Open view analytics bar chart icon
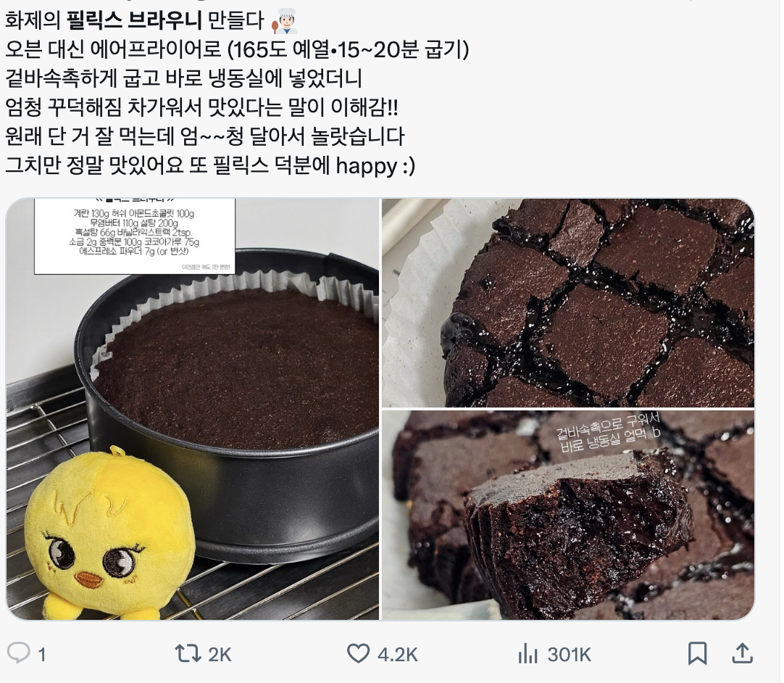Image resolution: width=784 pixels, height=683 pixels. click(527, 653)
